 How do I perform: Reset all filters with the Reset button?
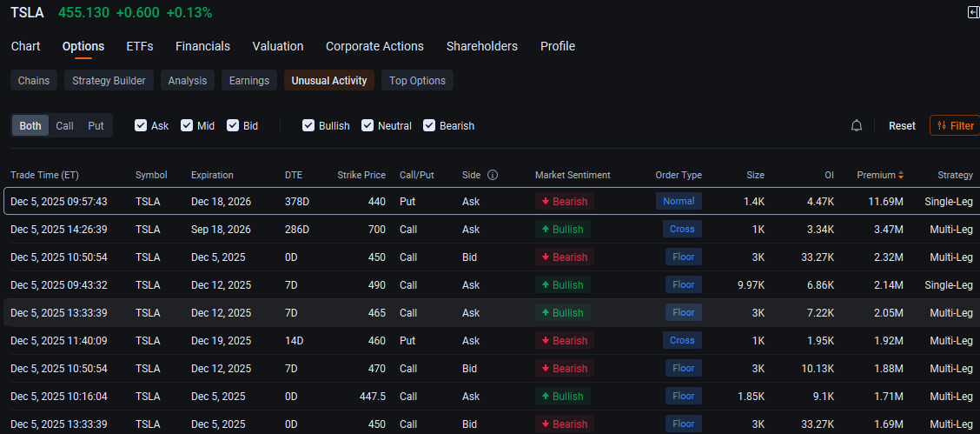pyautogui.click(x=902, y=126)
